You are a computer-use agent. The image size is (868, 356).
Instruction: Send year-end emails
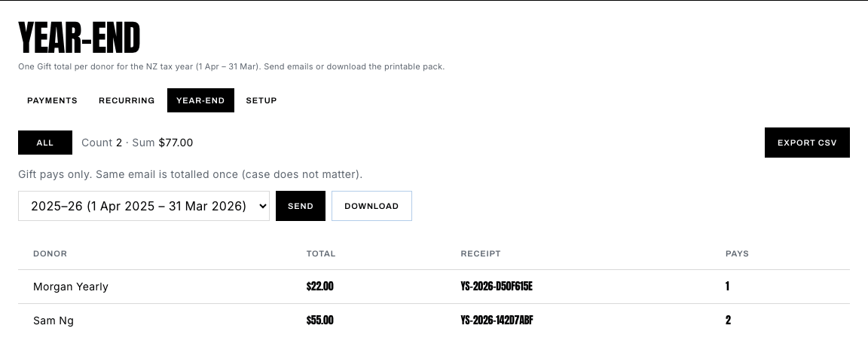click(301, 206)
